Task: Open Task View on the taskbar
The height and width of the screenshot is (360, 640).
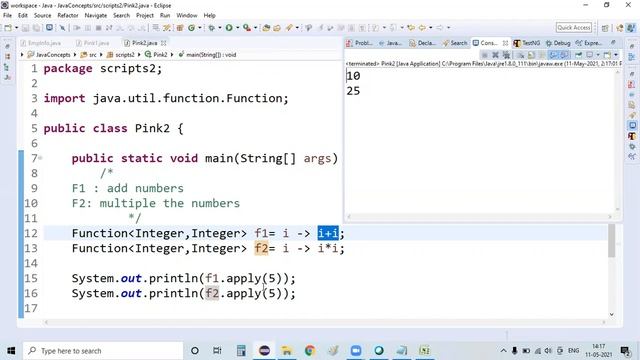Action: [217, 351]
